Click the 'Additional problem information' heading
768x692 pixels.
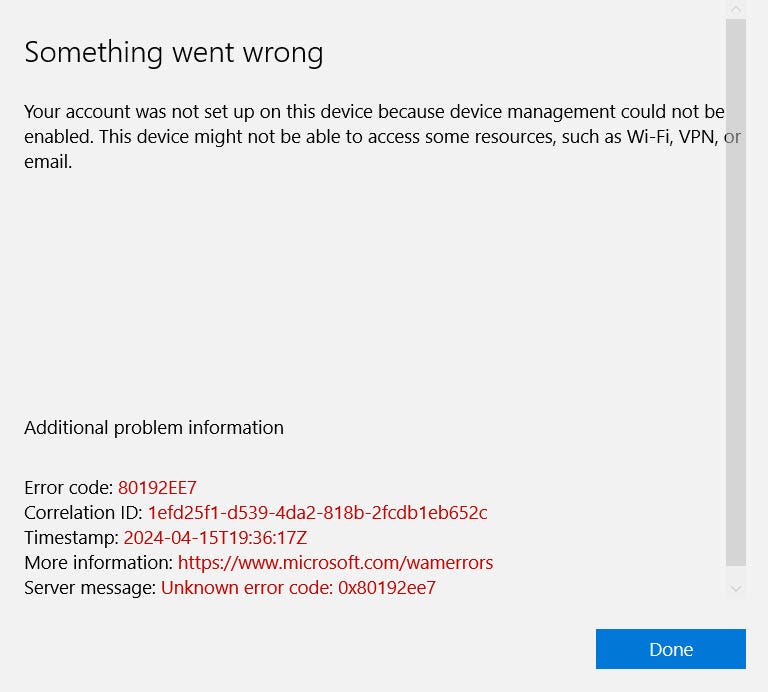click(154, 428)
